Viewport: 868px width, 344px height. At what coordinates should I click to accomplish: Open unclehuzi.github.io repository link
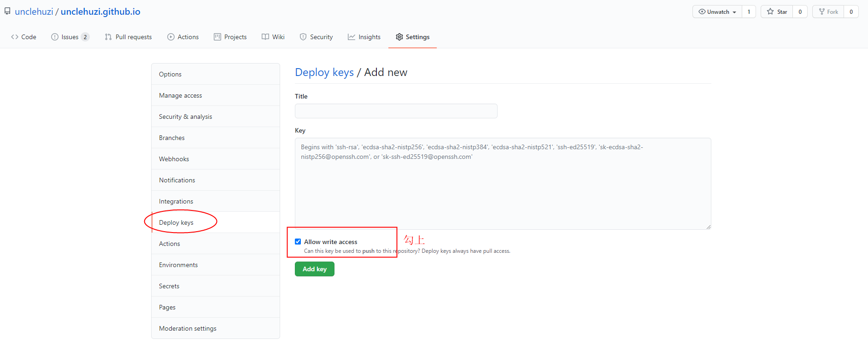pos(100,12)
